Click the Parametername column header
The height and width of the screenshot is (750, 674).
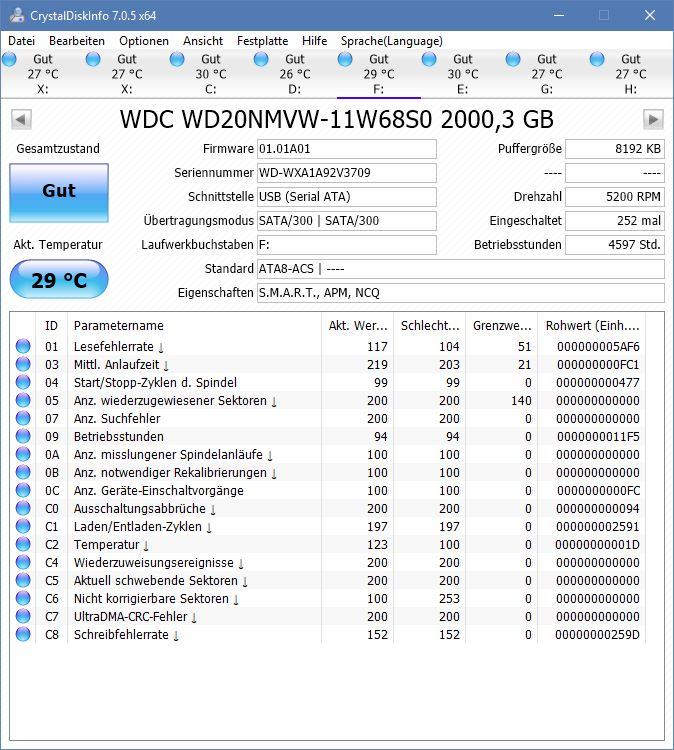(194, 326)
